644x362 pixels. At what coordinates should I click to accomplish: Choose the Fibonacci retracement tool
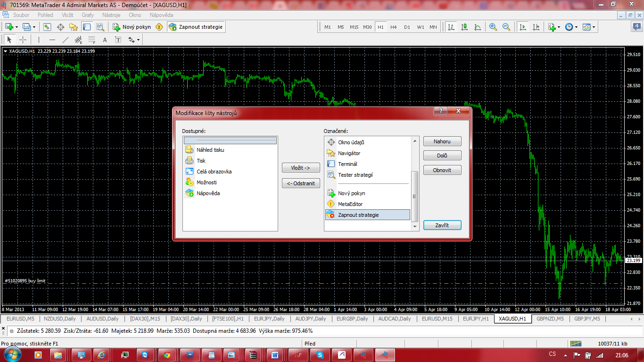91,40
